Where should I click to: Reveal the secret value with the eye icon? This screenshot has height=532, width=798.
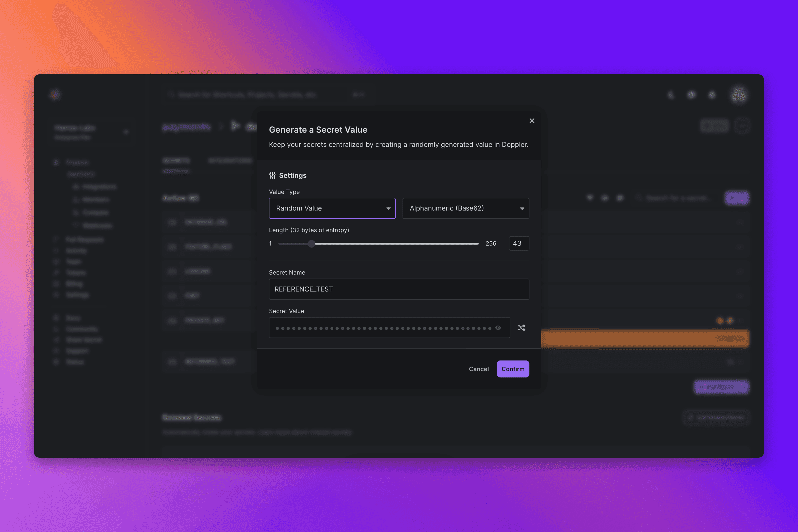coord(498,328)
